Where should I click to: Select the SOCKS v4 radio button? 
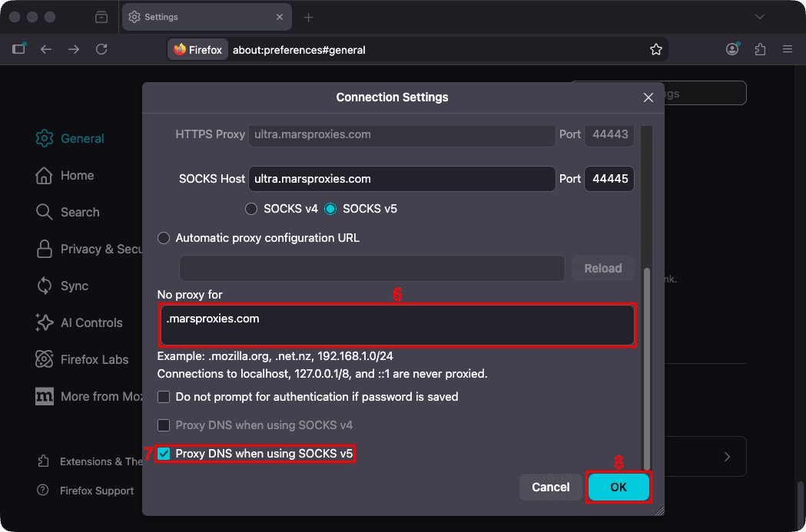point(251,209)
